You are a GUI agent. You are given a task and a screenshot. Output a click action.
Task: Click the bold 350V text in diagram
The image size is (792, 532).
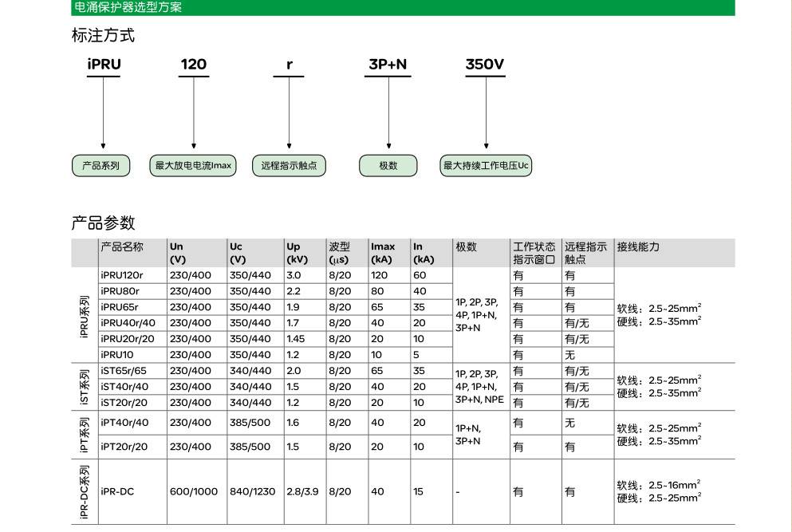[x=485, y=65]
